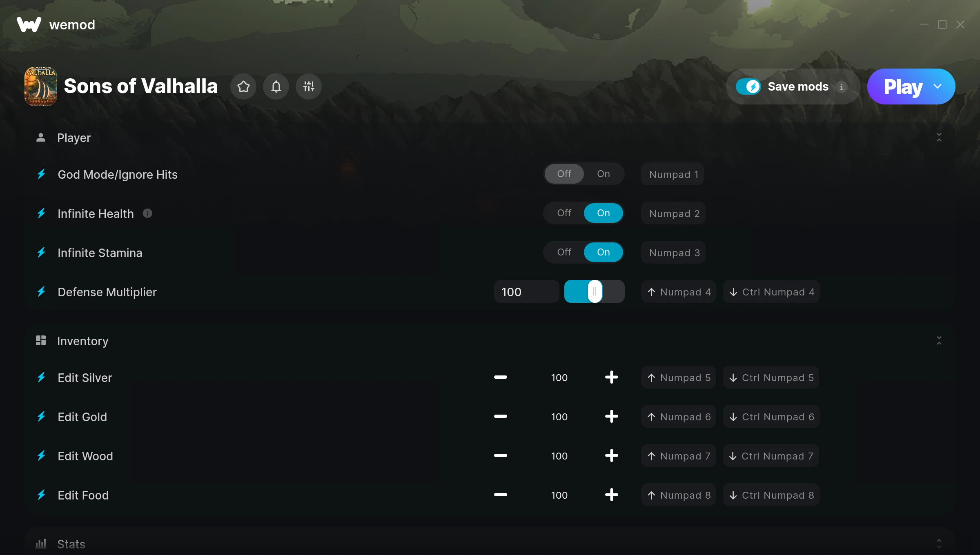This screenshot has width=980, height=555.
Task: Click the Numpad 1 hotkey button
Action: click(x=673, y=174)
